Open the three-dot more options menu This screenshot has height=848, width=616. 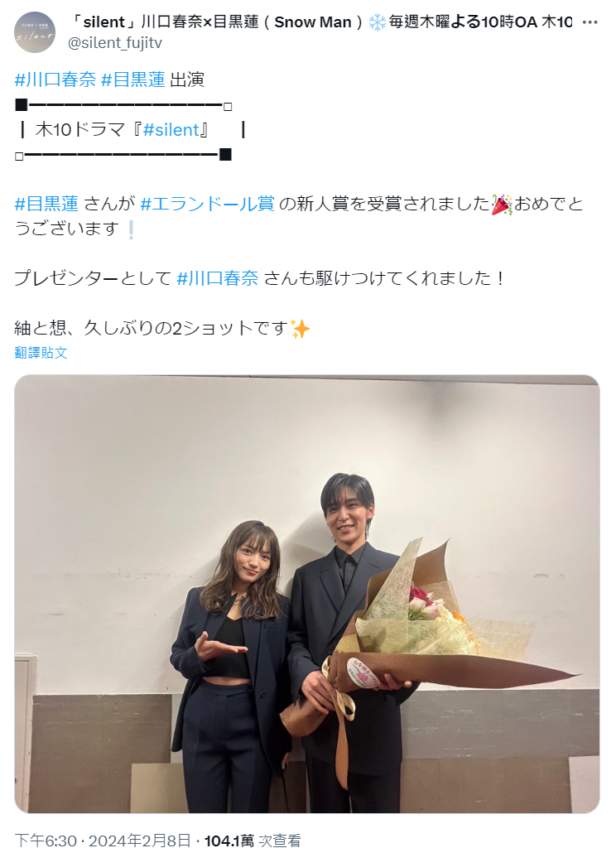point(590,22)
